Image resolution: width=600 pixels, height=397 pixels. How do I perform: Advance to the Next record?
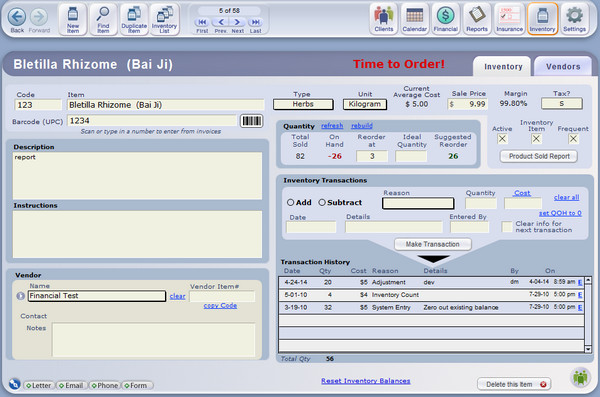click(x=237, y=22)
